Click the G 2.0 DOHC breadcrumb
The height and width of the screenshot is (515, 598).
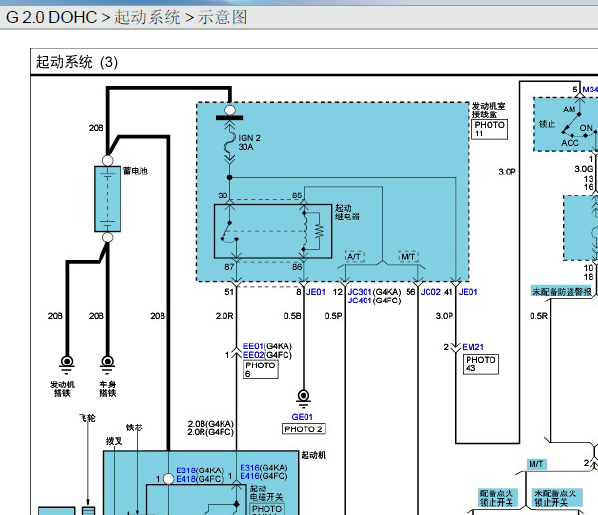pos(51,17)
